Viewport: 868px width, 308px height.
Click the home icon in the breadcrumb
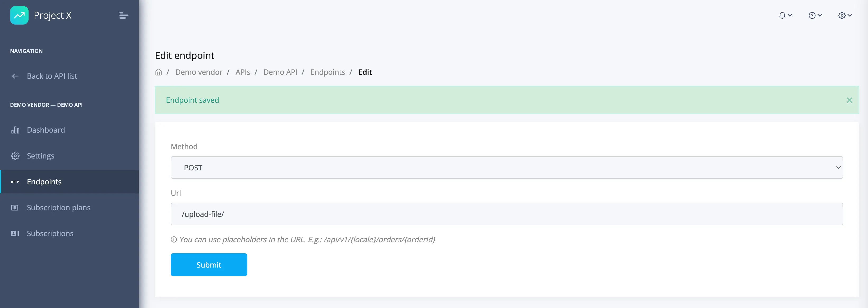tap(158, 72)
